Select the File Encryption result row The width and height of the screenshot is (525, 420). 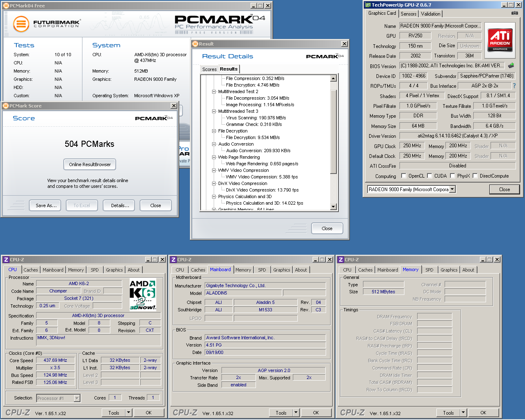253,85
